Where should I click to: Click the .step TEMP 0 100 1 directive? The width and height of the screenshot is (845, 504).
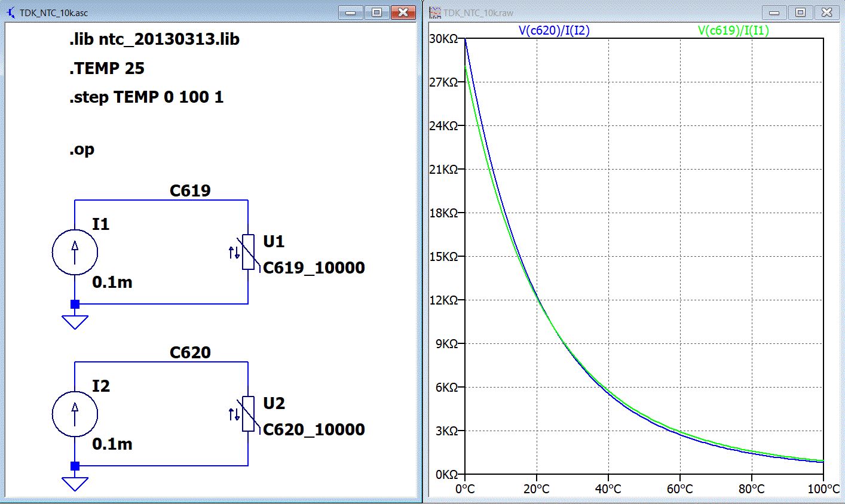[146, 97]
